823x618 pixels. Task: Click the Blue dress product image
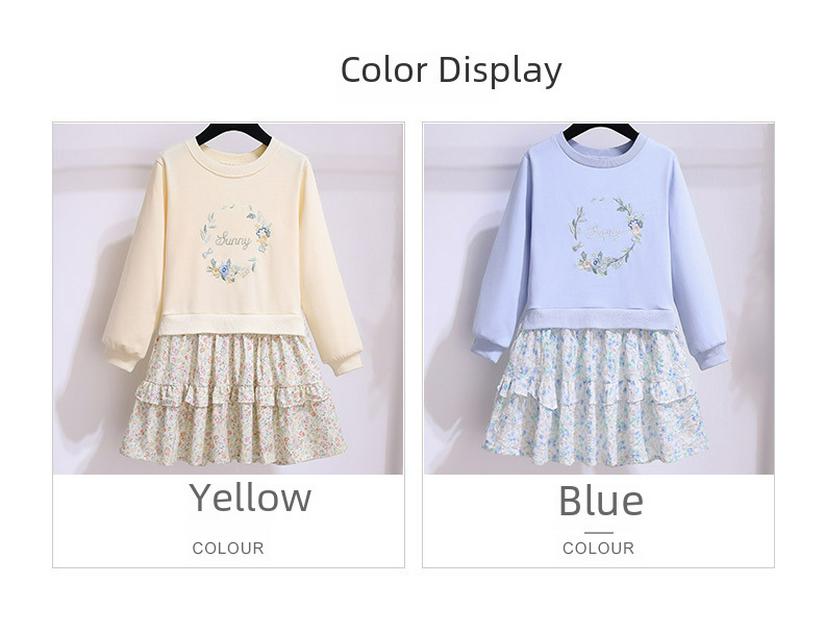[599, 298]
